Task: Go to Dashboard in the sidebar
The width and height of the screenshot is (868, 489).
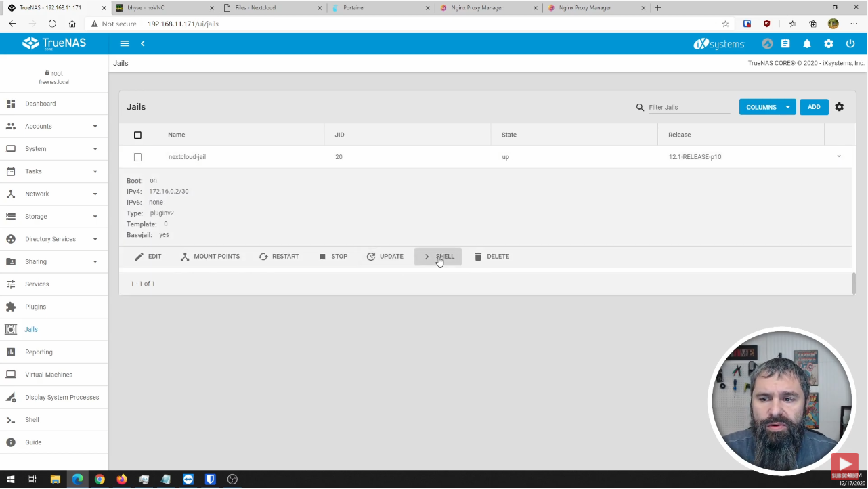Action: (54, 104)
